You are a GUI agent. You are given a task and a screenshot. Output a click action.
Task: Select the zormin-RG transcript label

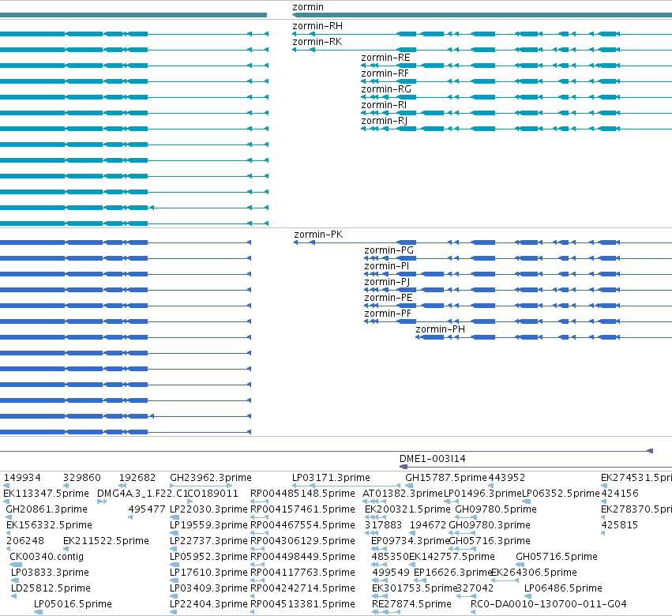(x=386, y=89)
